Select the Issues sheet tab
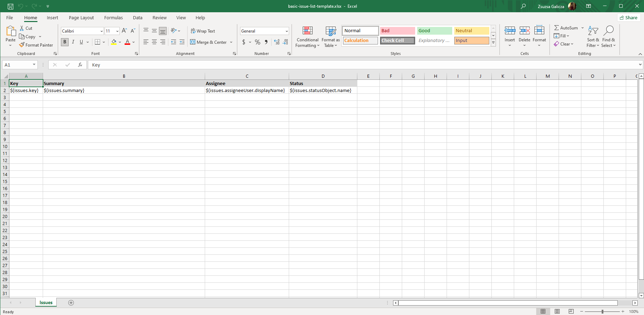The height and width of the screenshot is (315, 644). click(46, 303)
